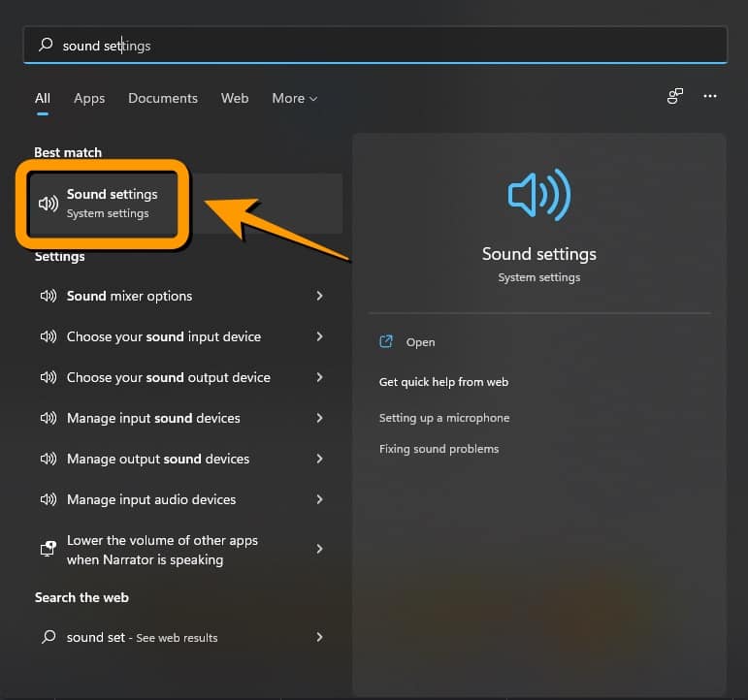
Task: Click the Narrator icon beside Lower the volume
Action: click(48, 550)
